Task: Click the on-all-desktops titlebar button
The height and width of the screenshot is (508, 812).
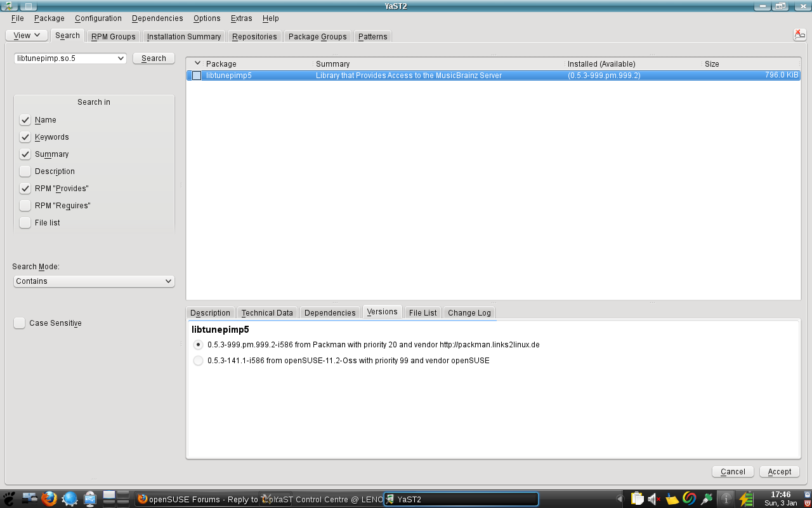Action: tap(29, 6)
